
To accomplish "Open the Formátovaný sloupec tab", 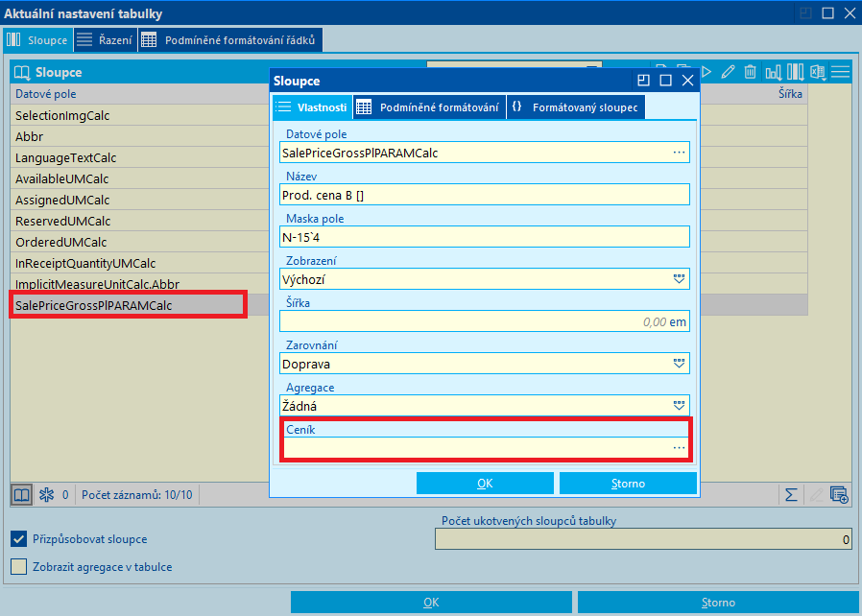I will (x=576, y=107).
